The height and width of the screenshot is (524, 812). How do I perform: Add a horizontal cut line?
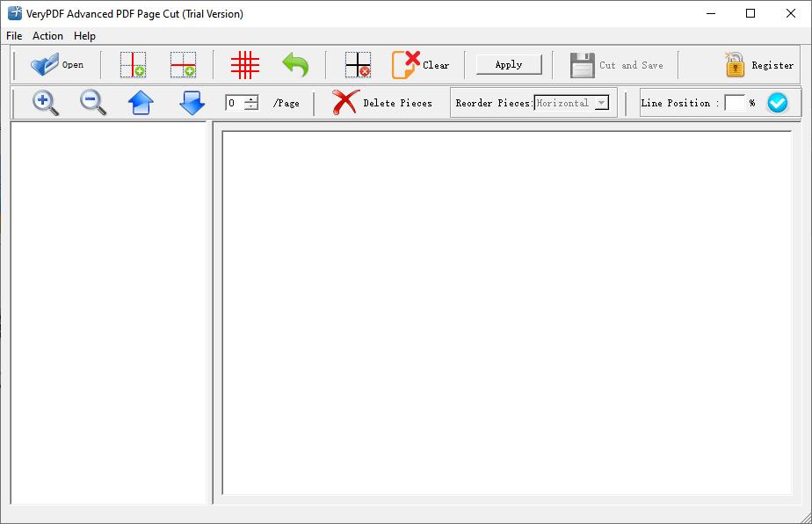pyautogui.click(x=184, y=65)
